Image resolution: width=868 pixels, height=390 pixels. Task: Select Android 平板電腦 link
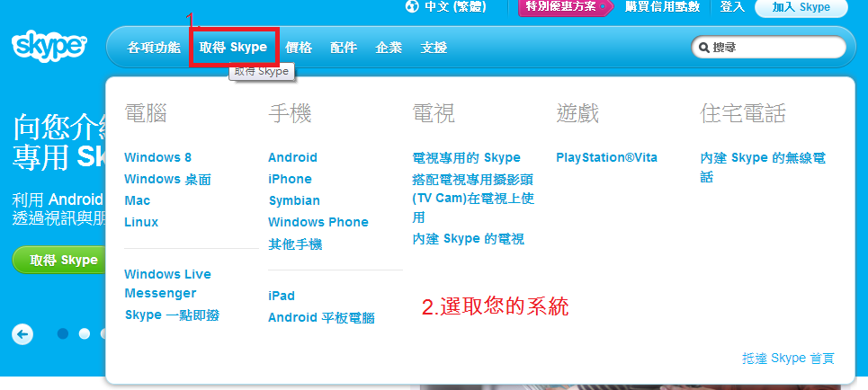tap(322, 317)
